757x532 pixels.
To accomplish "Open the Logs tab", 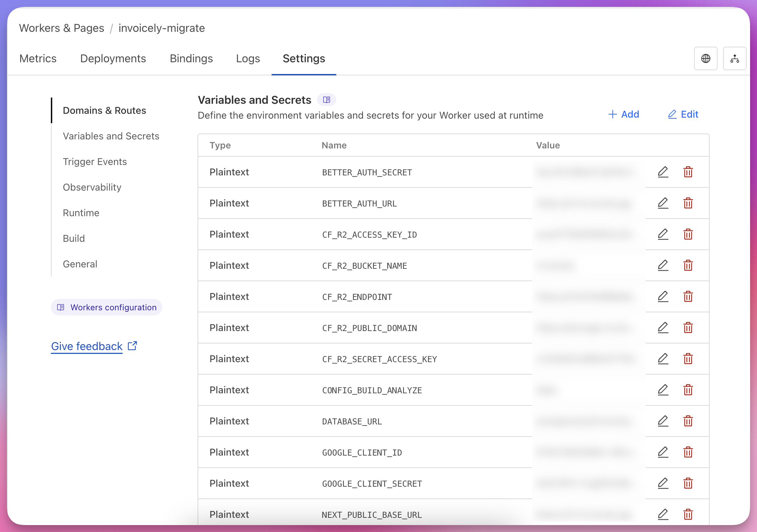I will coord(248,58).
